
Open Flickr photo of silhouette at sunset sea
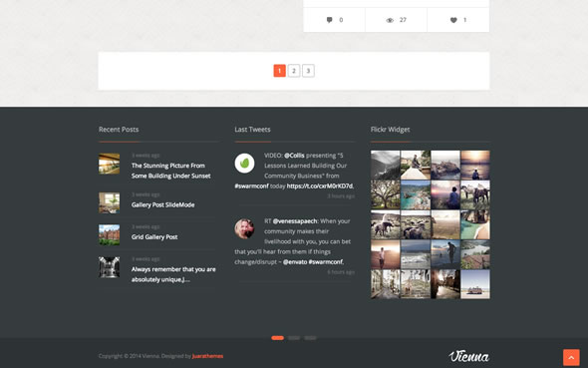[475, 165]
